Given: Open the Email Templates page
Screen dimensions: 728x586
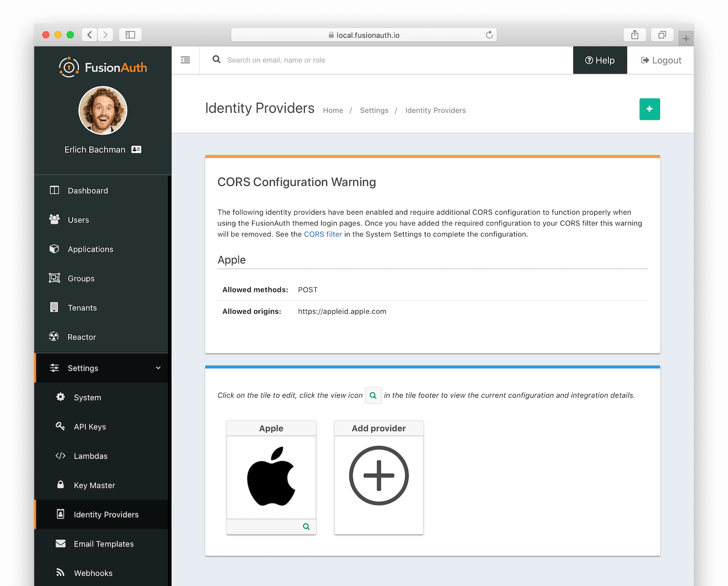Looking at the screenshot, I should click(101, 544).
